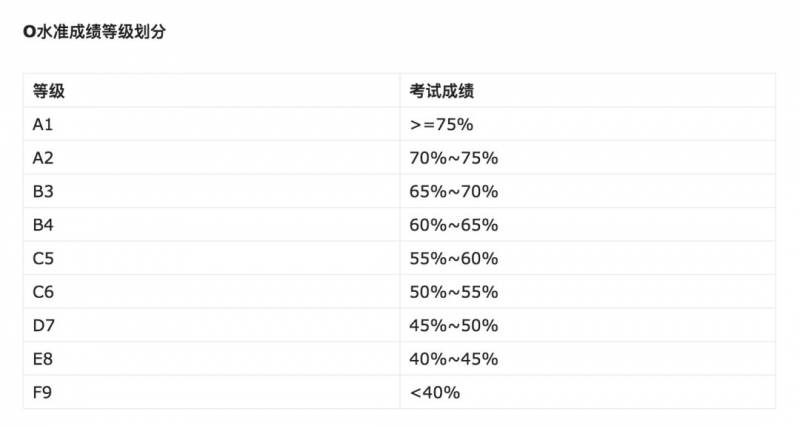Click the "等级" column header
This screenshot has height=428, width=800.
[49, 91]
